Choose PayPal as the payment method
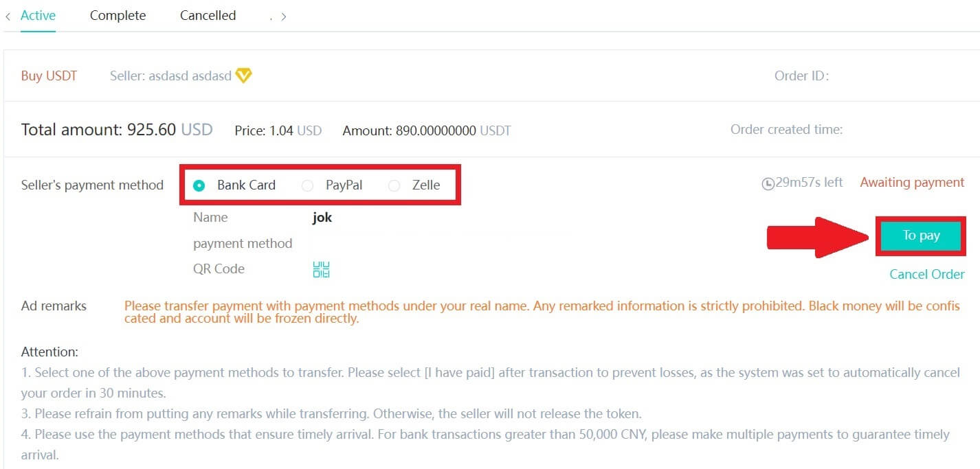 click(x=307, y=185)
